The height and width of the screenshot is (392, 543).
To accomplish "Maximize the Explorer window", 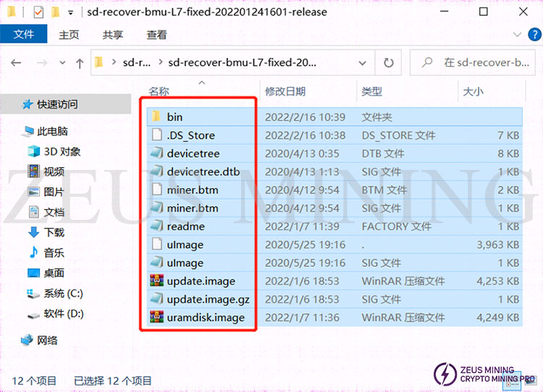I will 484,12.
